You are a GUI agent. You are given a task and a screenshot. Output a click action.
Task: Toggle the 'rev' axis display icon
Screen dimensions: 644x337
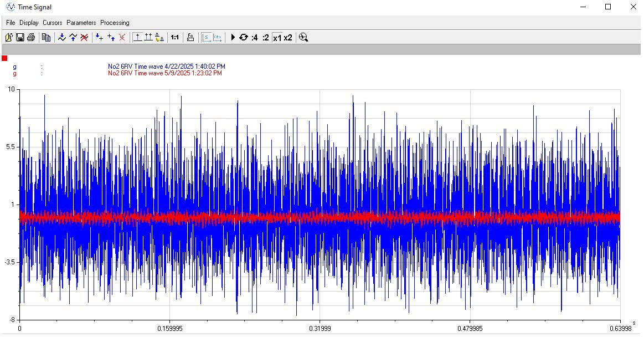pyautogui.click(x=217, y=37)
